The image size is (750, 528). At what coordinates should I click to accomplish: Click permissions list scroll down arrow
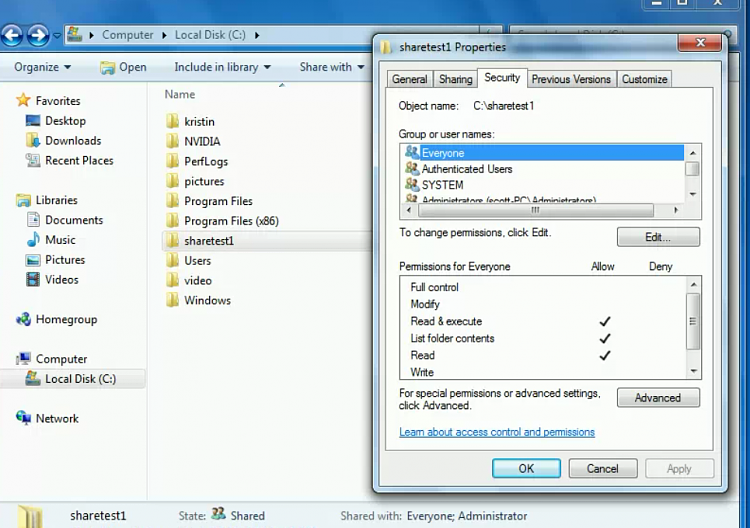[x=694, y=371]
